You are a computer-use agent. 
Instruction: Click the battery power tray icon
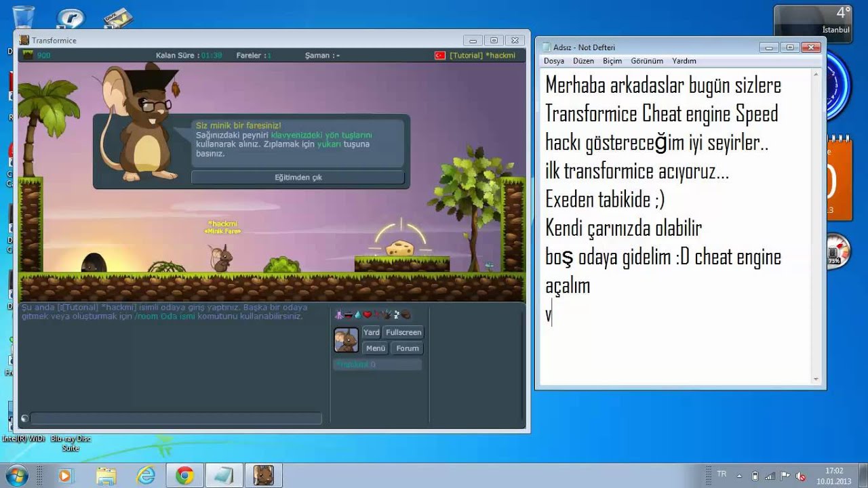coord(755,476)
